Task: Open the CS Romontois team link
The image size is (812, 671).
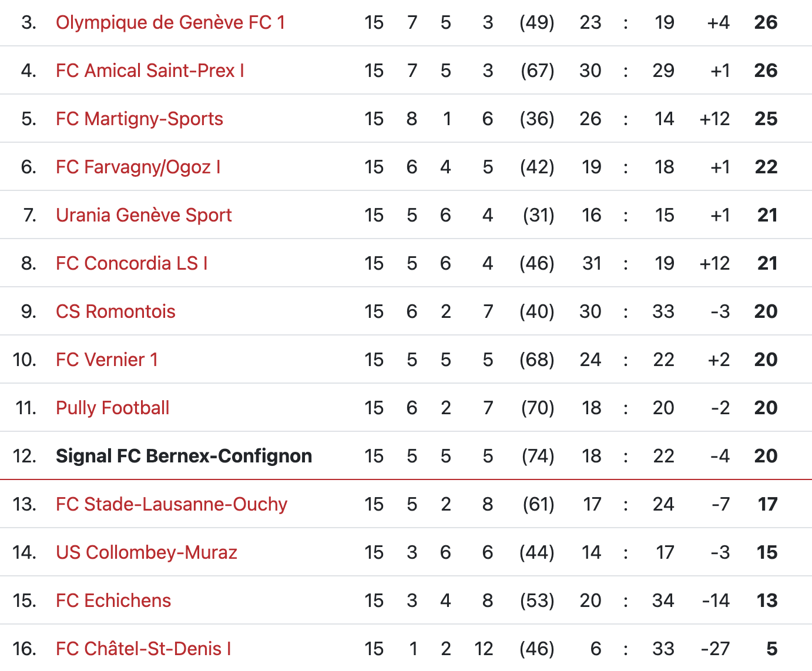Action: coord(116,311)
